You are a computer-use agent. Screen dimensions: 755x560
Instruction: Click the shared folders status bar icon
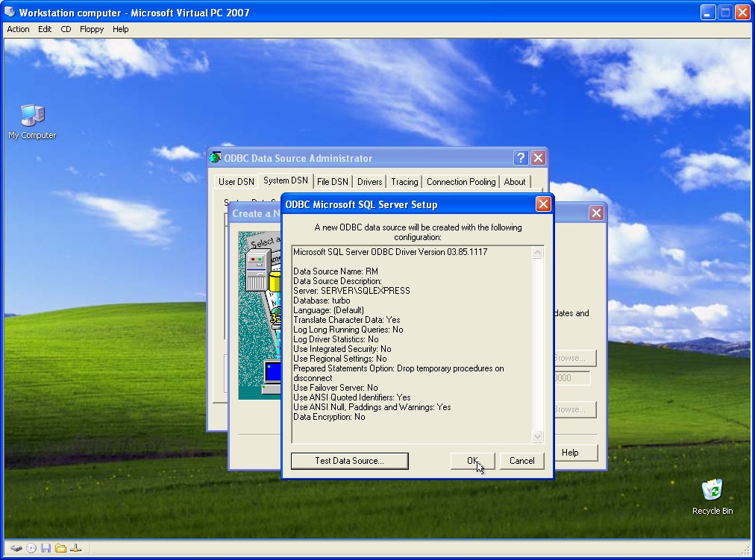point(60,548)
